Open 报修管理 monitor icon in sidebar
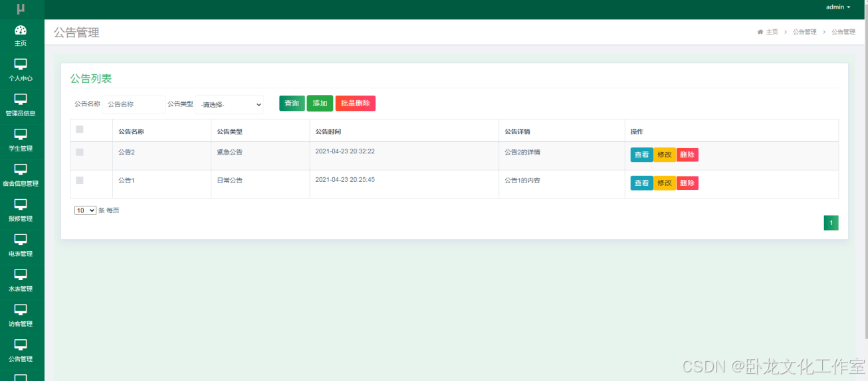The height and width of the screenshot is (381, 868). [x=21, y=205]
